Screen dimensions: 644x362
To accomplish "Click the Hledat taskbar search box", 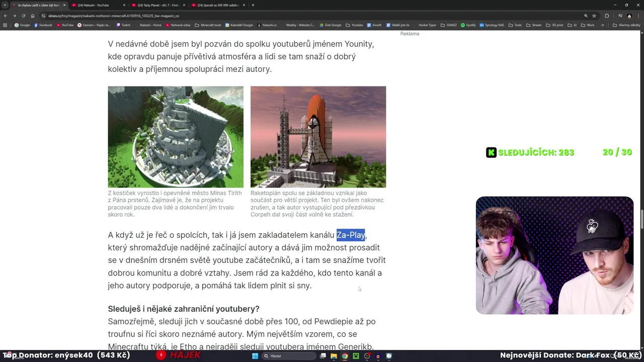I will pyautogui.click(x=289, y=356).
